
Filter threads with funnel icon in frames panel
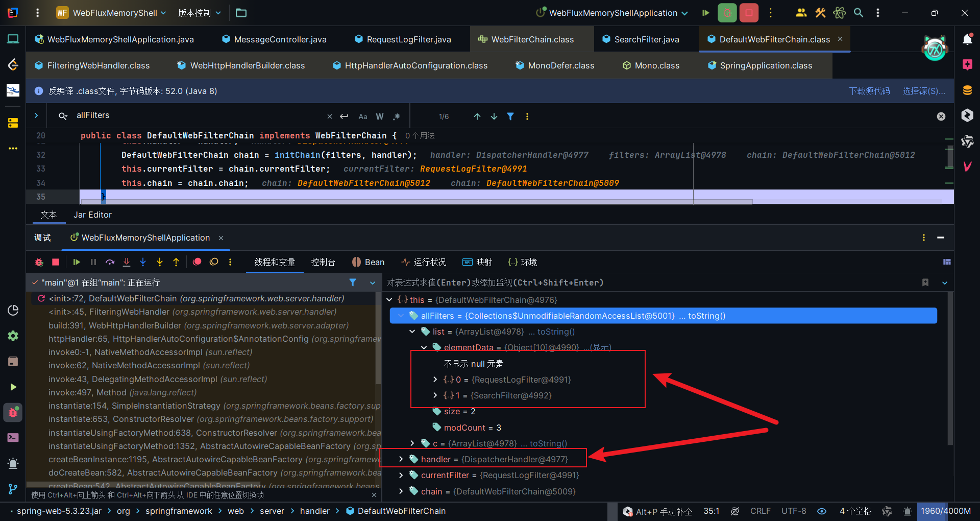pos(353,282)
